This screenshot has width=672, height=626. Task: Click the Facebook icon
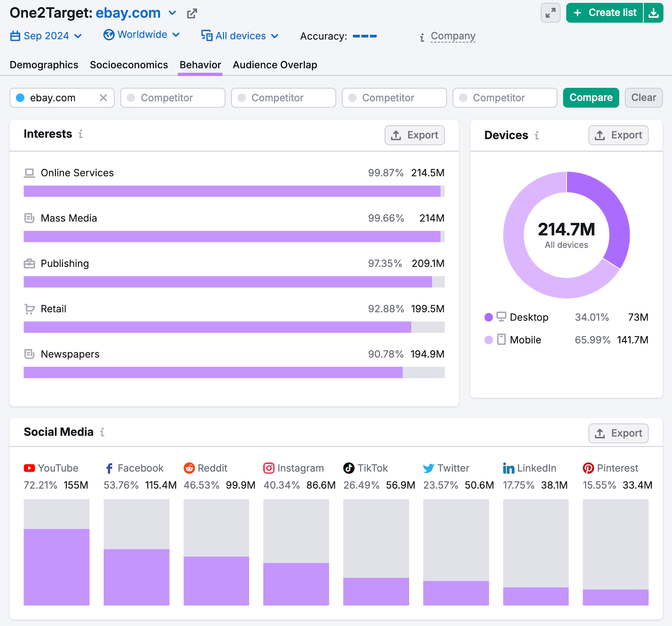109,468
